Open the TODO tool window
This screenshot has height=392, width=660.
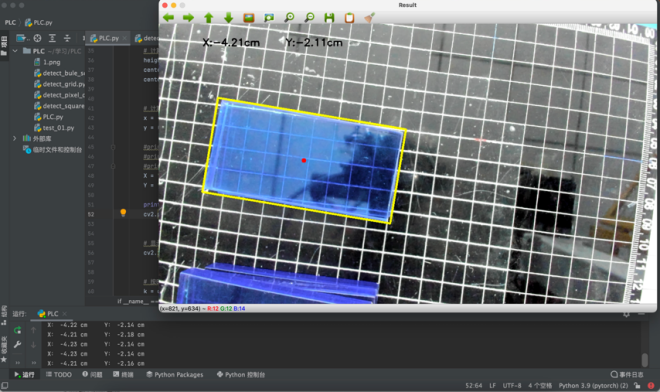(59, 374)
